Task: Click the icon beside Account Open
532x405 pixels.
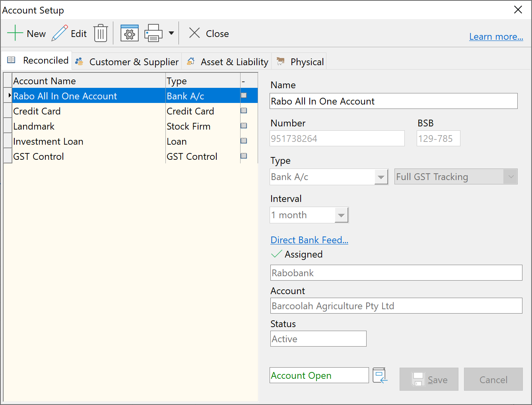Action: click(x=380, y=375)
